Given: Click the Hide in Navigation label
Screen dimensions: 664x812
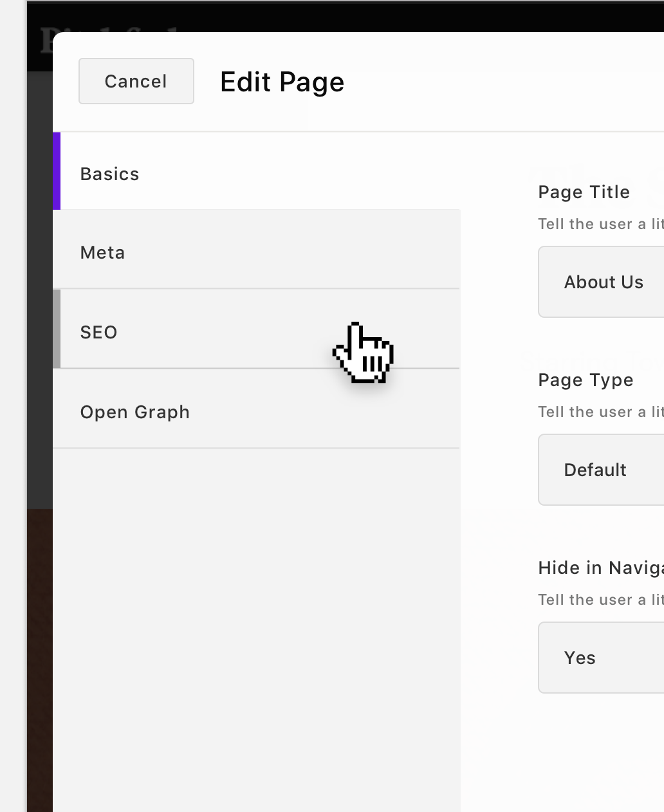Looking at the screenshot, I should click(598, 567).
